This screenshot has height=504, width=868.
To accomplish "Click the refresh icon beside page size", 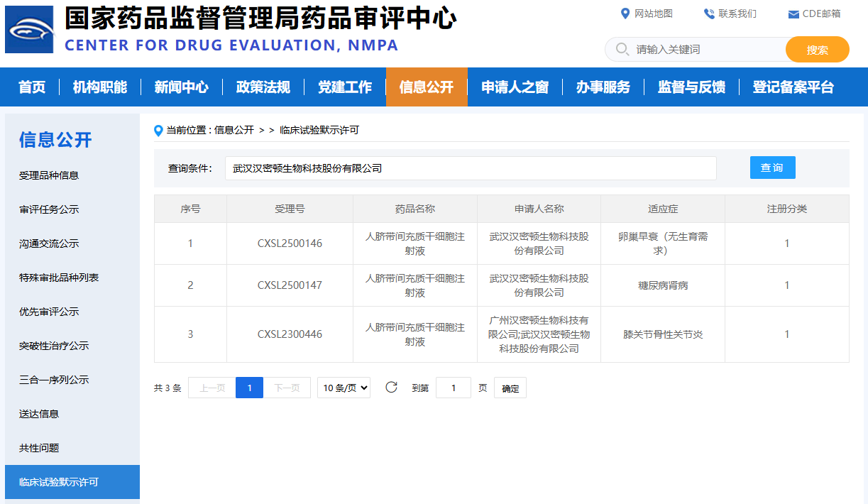I will (391, 388).
